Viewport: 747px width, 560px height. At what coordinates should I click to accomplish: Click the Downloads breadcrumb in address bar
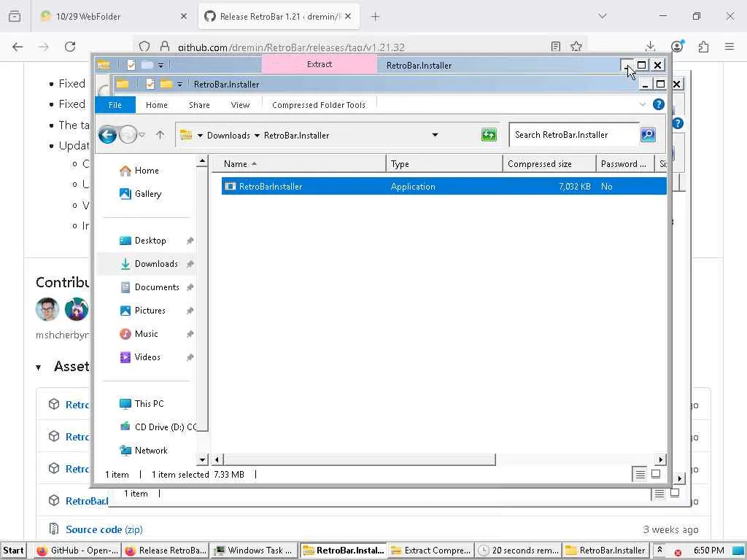[228, 135]
